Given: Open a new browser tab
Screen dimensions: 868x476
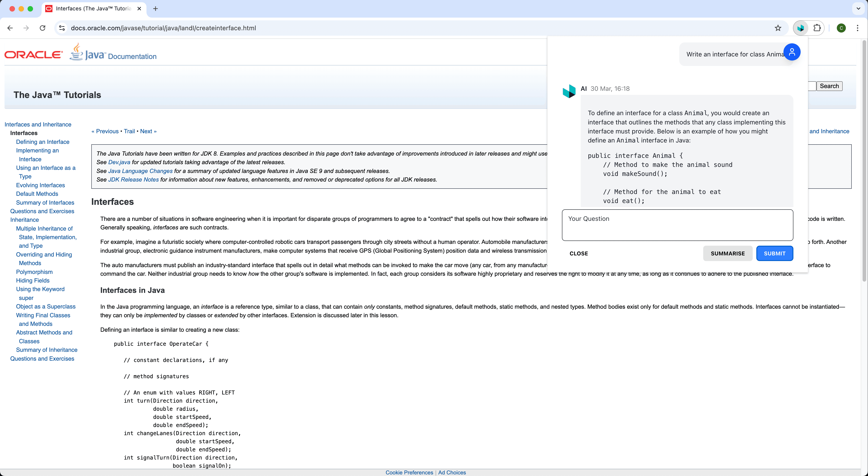Looking at the screenshot, I should click(155, 9).
